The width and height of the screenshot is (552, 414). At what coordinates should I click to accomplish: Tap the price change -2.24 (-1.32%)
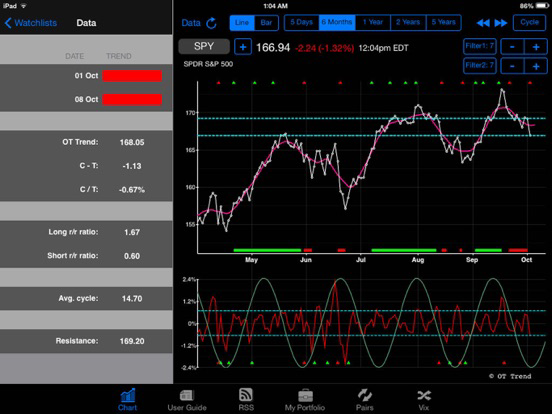click(324, 48)
